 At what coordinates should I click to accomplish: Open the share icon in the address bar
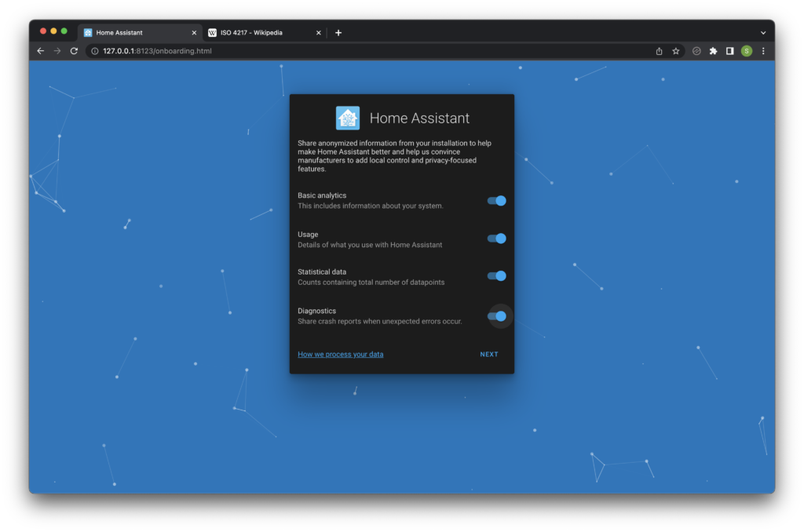[x=659, y=51]
